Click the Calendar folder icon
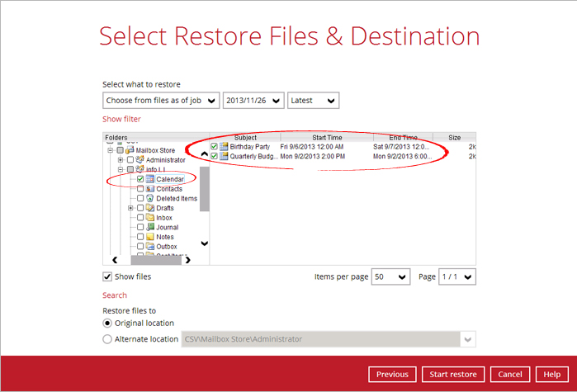Image resolution: width=577 pixels, height=392 pixels. 150,179
